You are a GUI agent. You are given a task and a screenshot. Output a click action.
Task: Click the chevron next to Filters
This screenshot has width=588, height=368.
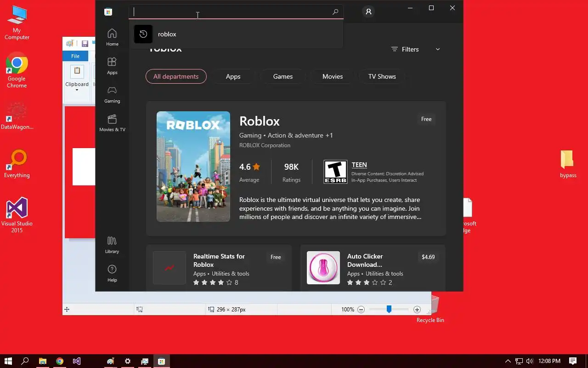tap(438, 49)
